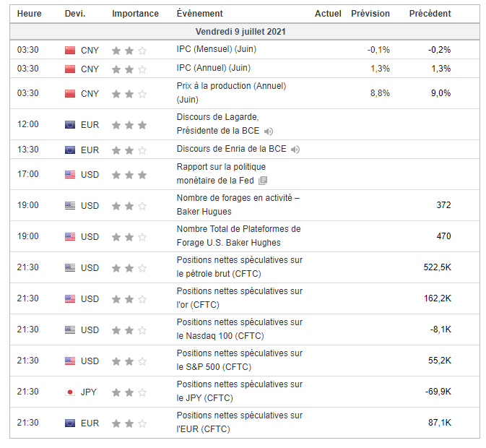Image resolution: width=486 pixels, height=448 pixels.
Task: Click the EU flag in the last 21:30 row
Action: [70, 423]
